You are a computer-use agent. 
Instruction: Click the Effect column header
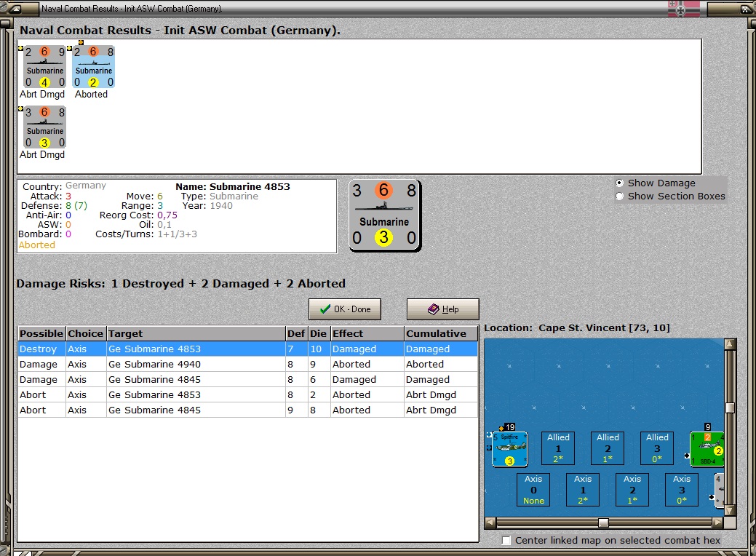[x=367, y=334]
